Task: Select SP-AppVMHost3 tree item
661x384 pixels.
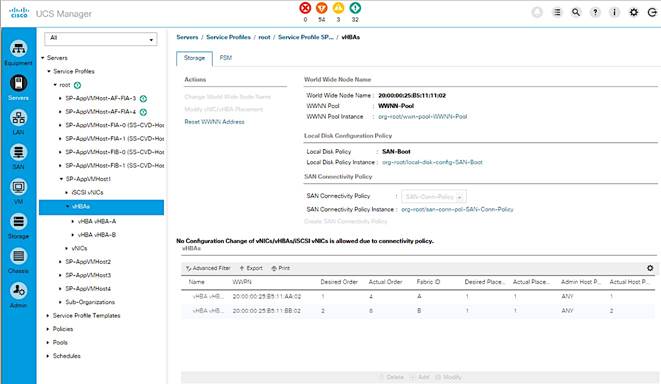Action: [x=88, y=275]
